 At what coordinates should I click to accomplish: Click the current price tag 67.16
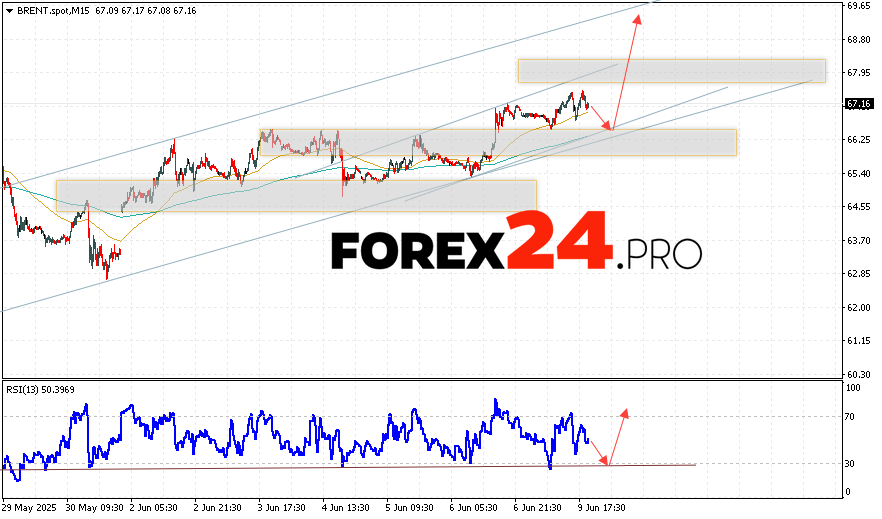coord(860,103)
